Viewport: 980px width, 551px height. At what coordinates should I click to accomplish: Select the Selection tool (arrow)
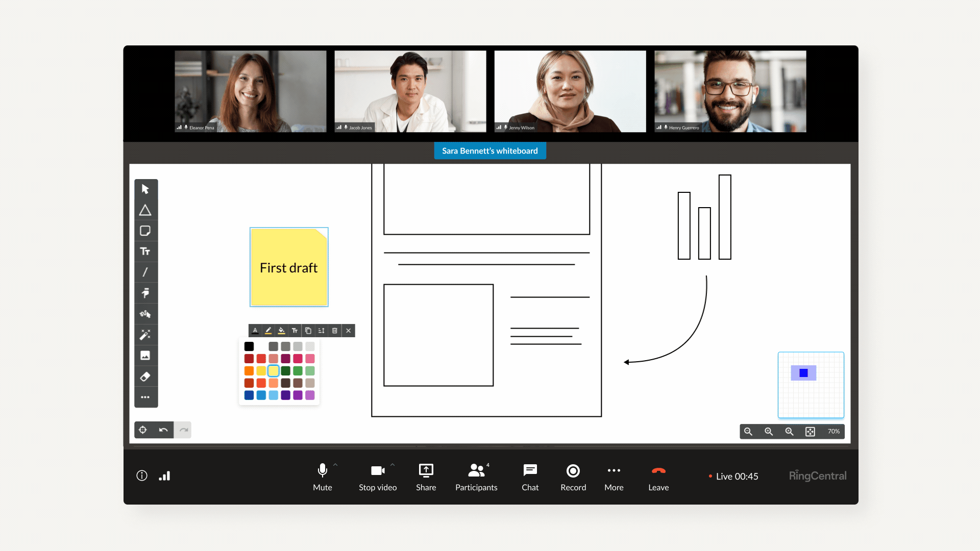145,189
